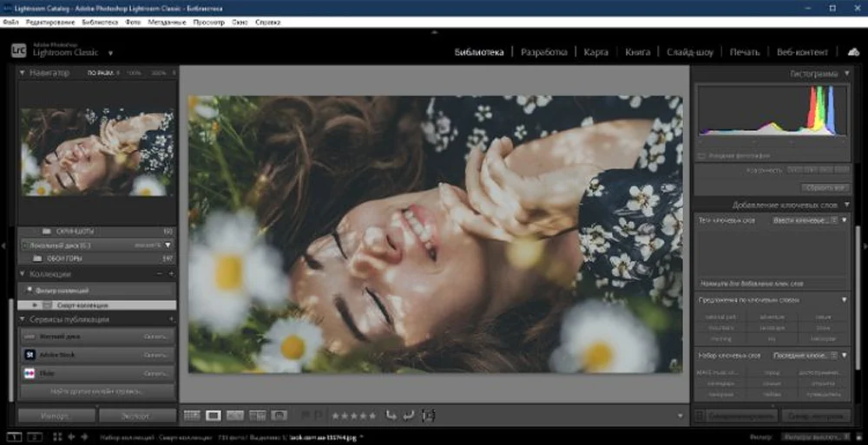Expand the Смарт-коллекции tree item
Image resolution: width=868 pixels, height=445 pixels.
(35, 305)
